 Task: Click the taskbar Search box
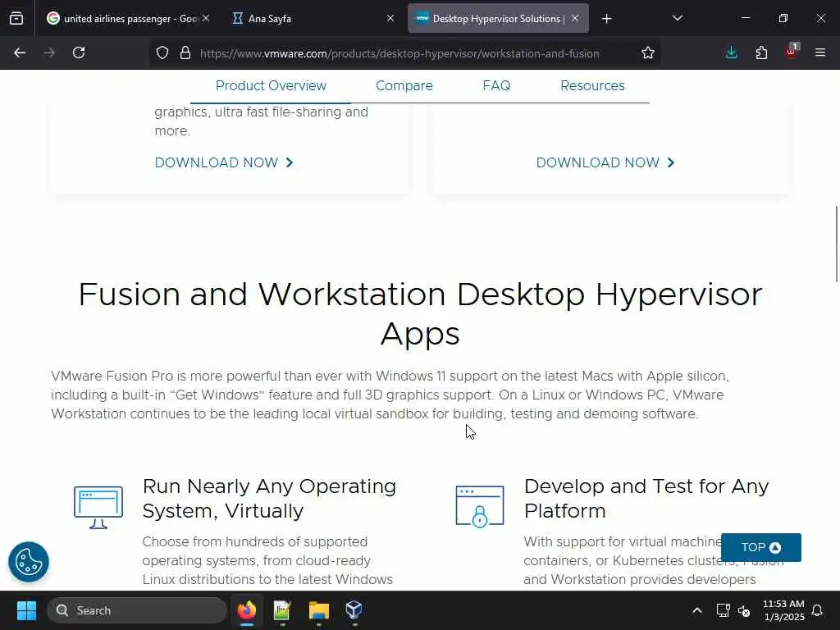pos(137,610)
